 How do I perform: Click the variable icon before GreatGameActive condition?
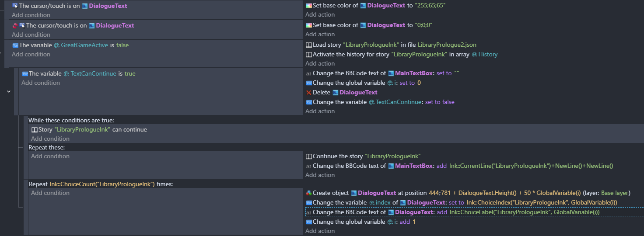pos(15,45)
